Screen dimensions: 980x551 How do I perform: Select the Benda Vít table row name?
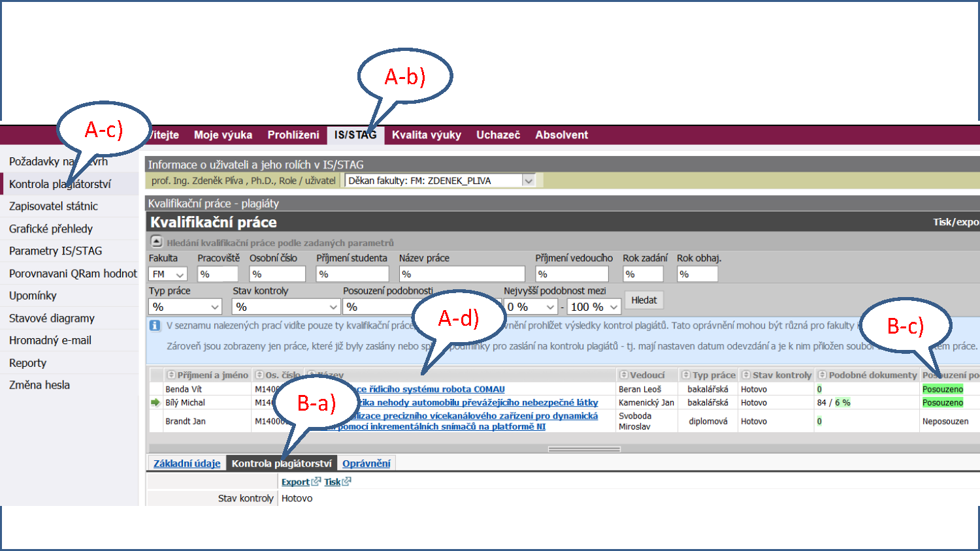coord(184,389)
